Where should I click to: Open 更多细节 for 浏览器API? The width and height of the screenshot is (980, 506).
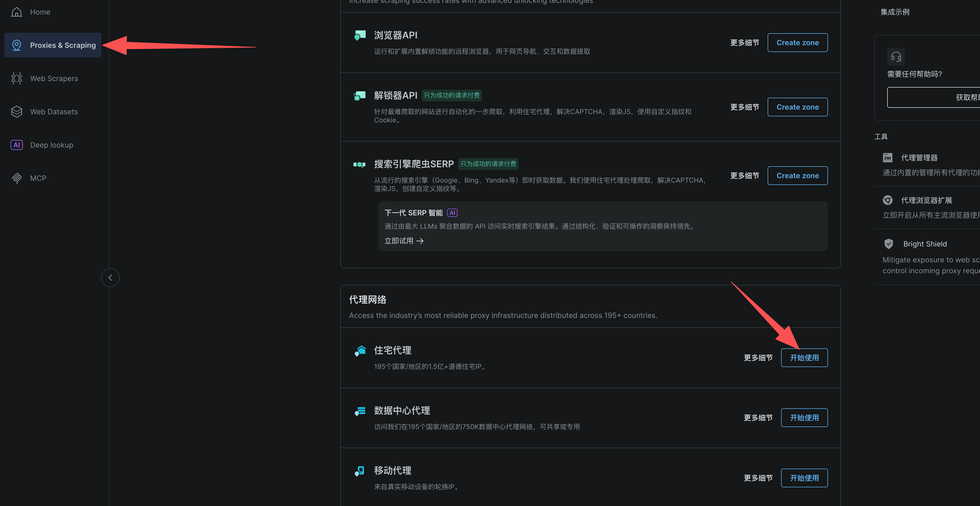[x=744, y=43]
